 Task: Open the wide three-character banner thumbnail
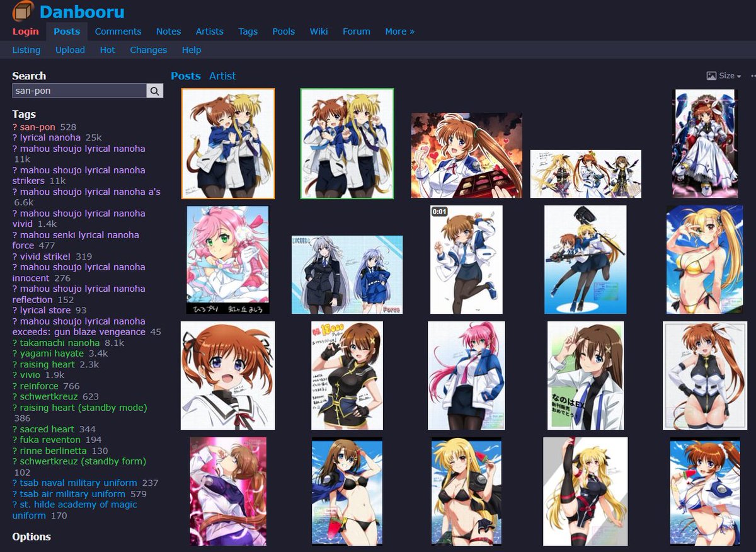pyautogui.click(x=586, y=174)
